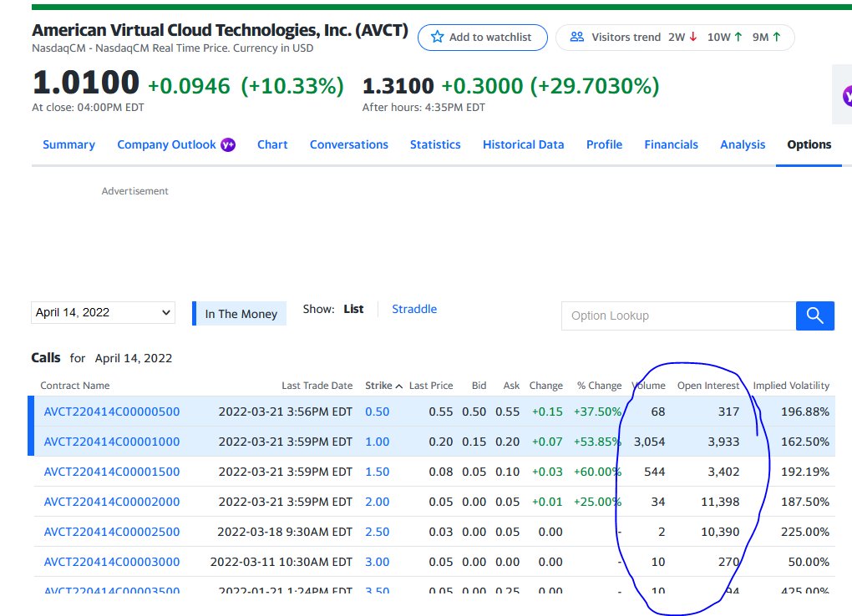Click the 1.00 strike link
This screenshot has width=852, height=616.
pyautogui.click(x=377, y=442)
